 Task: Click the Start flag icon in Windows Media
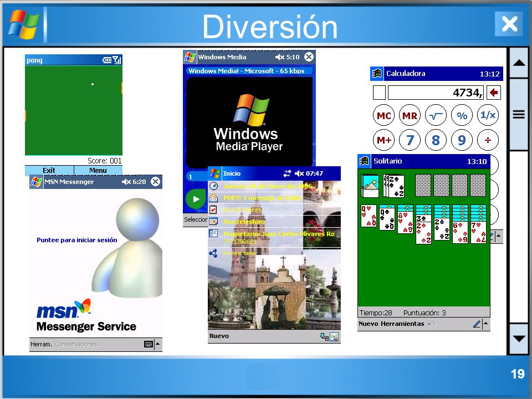click(x=190, y=57)
